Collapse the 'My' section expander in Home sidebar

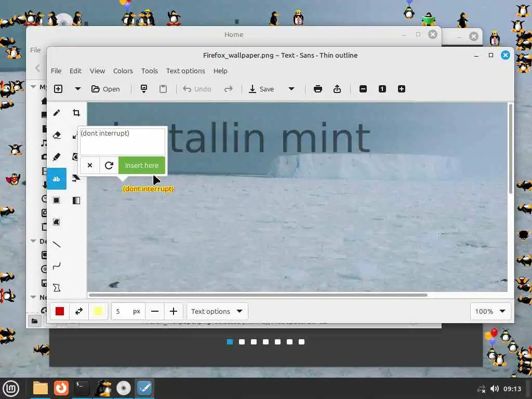coord(33,87)
